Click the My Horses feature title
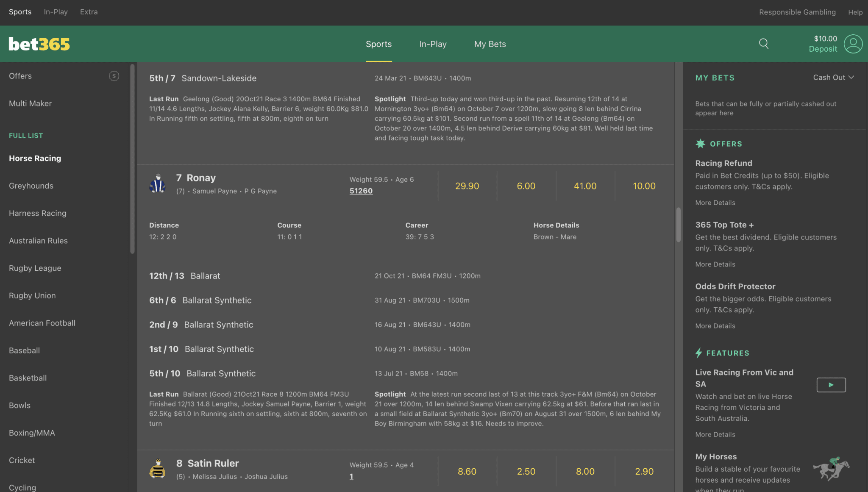This screenshot has width=868, height=492. click(x=716, y=457)
